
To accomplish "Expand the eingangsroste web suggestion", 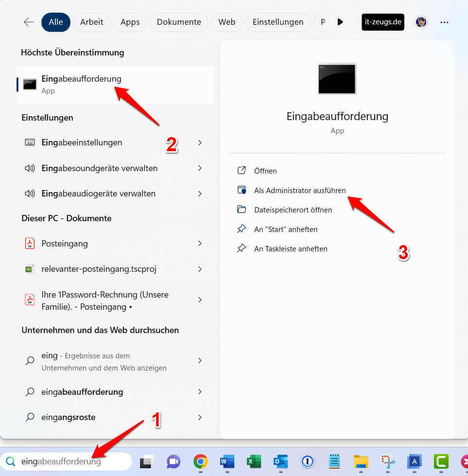I will (x=200, y=417).
